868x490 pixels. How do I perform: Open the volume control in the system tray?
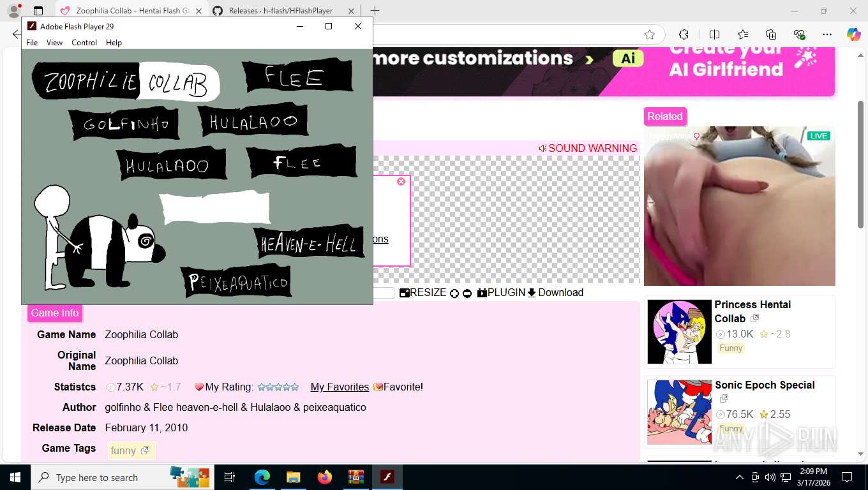point(770,477)
